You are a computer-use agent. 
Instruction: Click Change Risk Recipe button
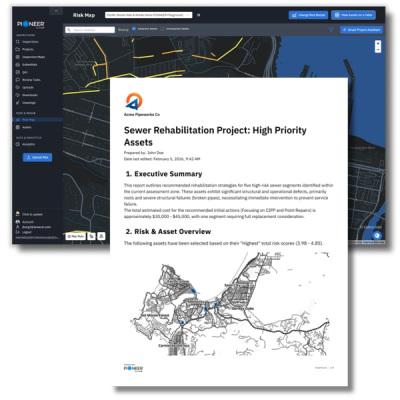[x=308, y=15]
